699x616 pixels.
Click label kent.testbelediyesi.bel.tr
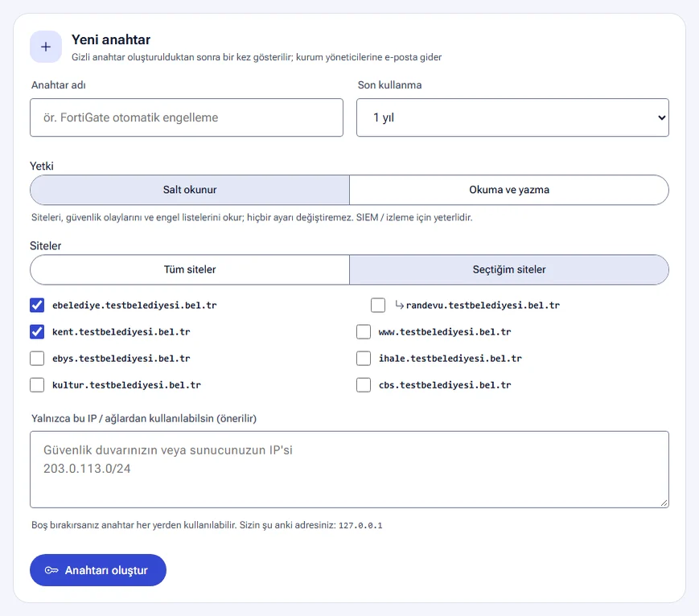[x=121, y=331]
